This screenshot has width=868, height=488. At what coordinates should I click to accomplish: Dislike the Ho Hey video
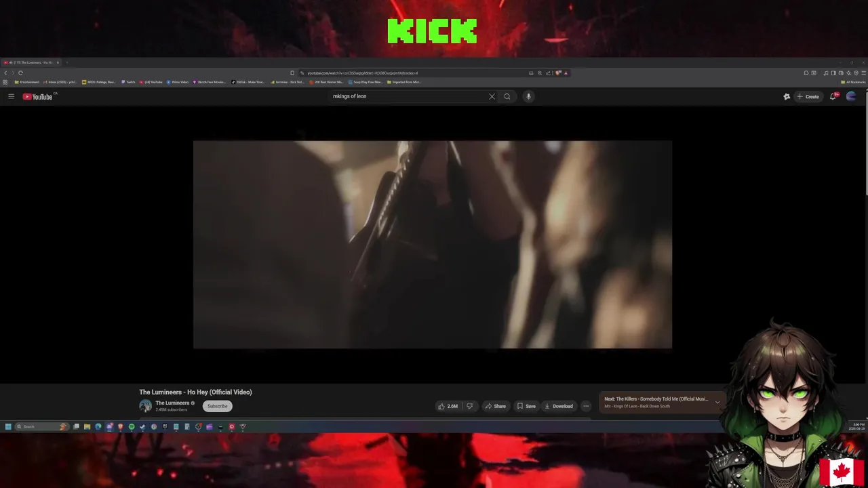469,406
